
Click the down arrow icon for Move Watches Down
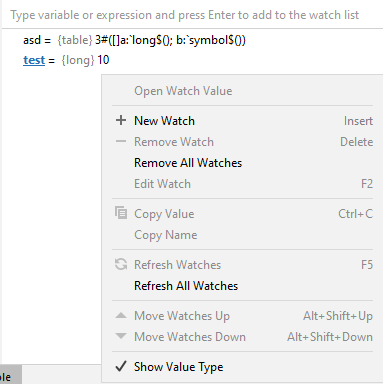tap(121, 336)
